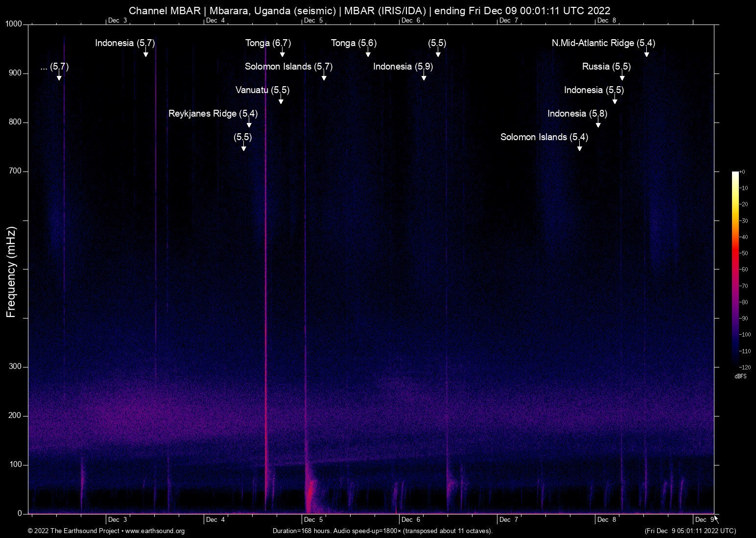
Task: Select the Solomon Islands (5.4) event marker
Action: pyautogui.click(x=543, y=138)
